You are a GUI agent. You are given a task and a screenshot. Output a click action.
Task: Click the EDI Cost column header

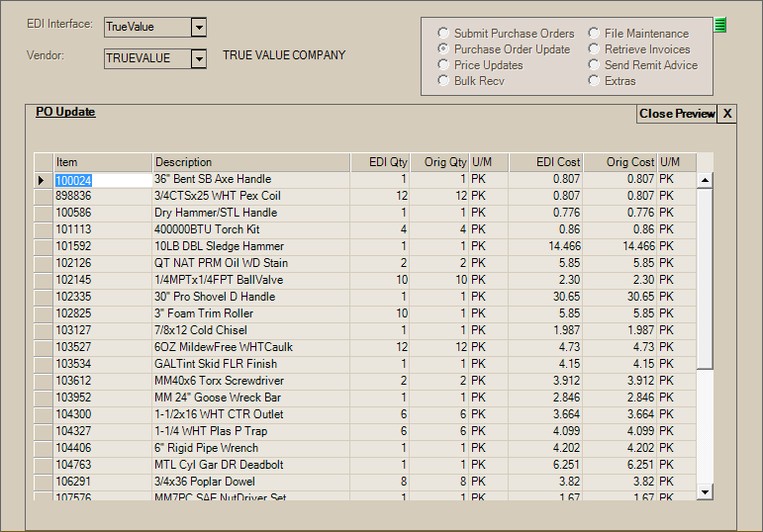(546, 162)
